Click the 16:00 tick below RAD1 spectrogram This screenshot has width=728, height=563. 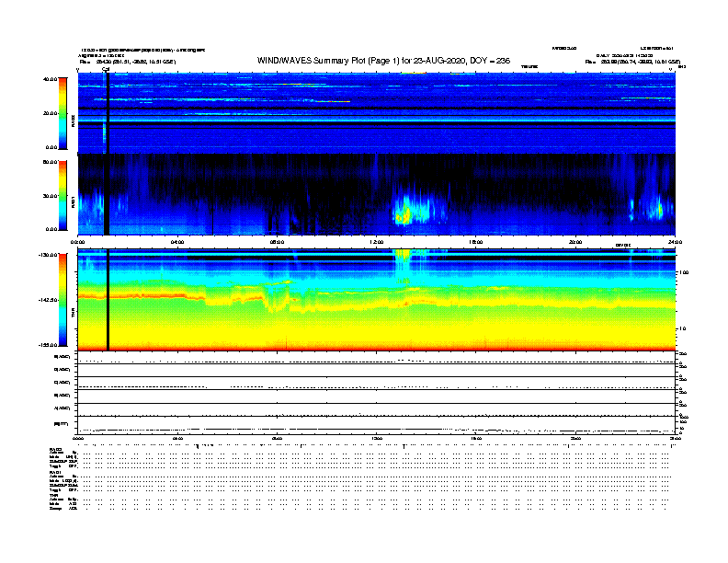coord(476,242)
